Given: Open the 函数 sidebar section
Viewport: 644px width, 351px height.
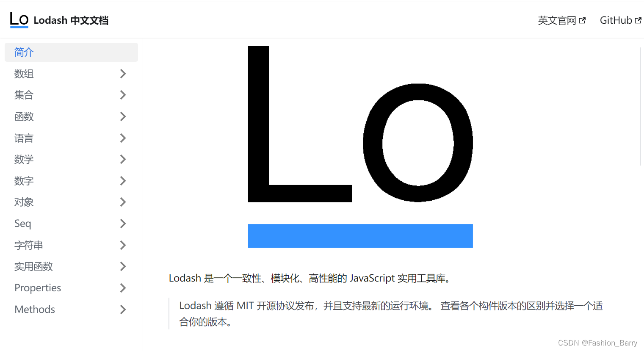Looking at the screenshot, I should pyautogui.click(x=71, y=116).
